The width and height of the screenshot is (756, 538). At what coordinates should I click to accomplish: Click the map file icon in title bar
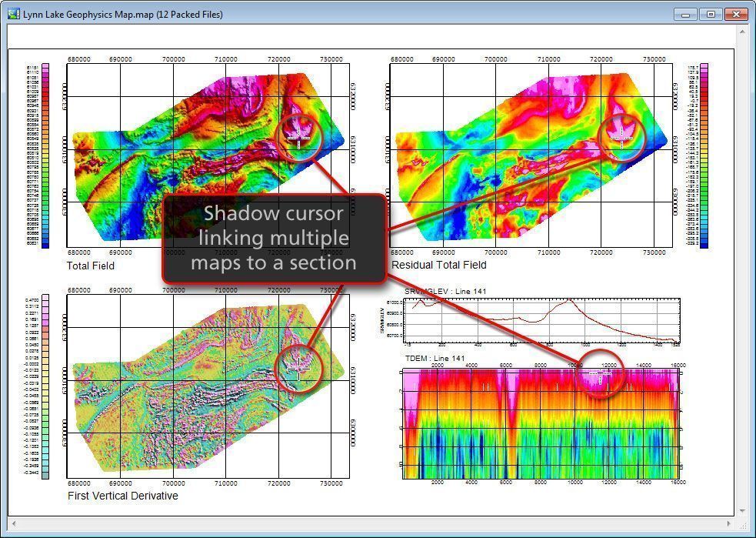click(14, 14)
